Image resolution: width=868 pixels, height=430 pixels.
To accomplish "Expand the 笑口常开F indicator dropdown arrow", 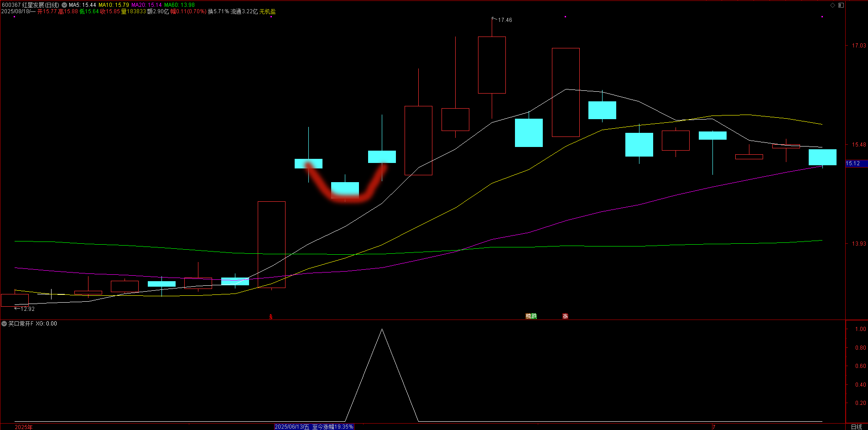I will (x=4, y=324).
